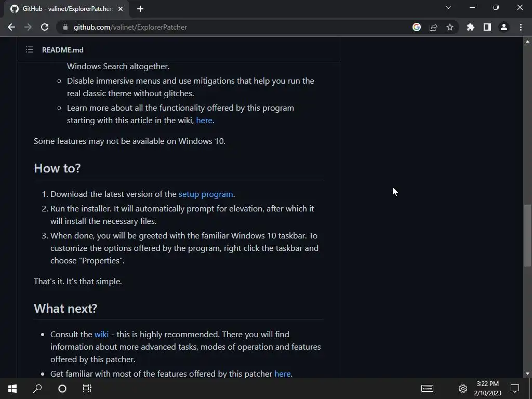Go back with the browser back arrow
Screen dimensions: 532x399
click(11, 27)
